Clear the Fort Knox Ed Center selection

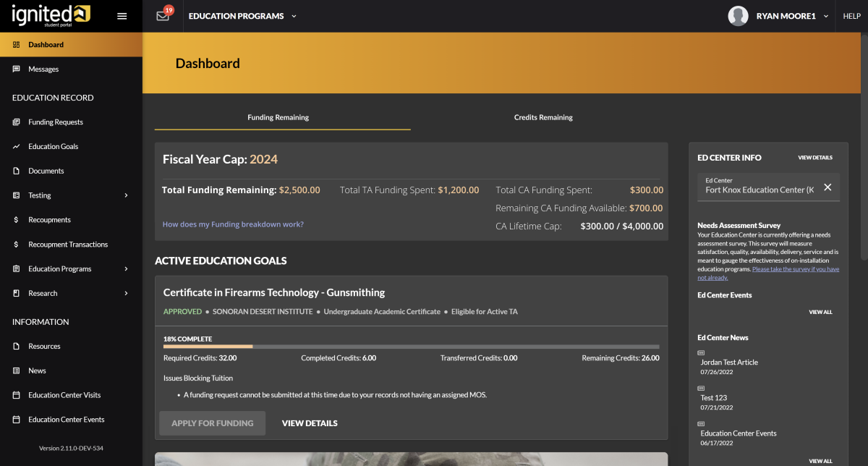pos(827,187)
